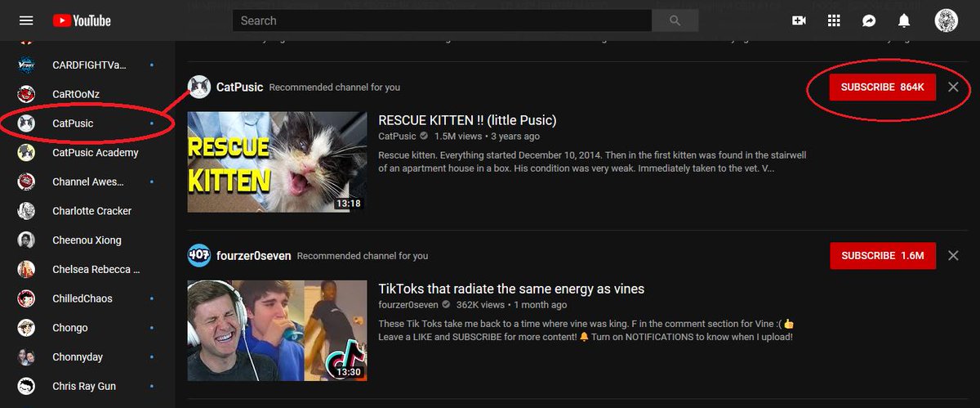980x408 pixels.
Task: Open the notifications bell
Action: [905, 20]
